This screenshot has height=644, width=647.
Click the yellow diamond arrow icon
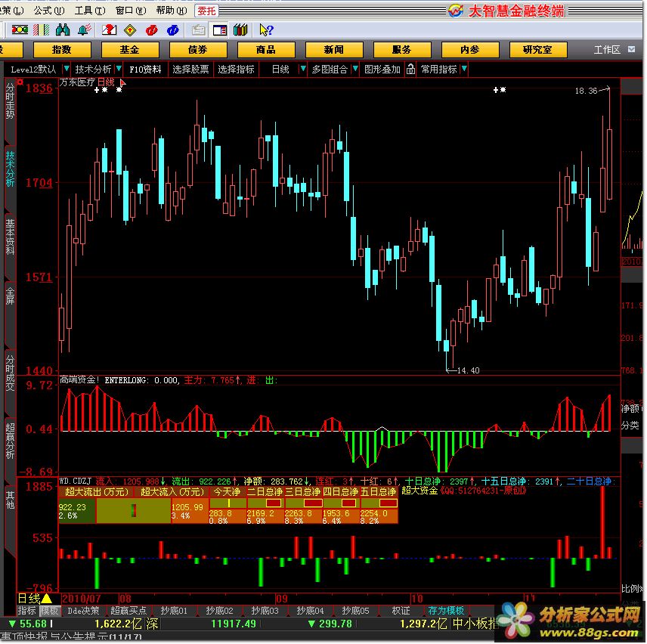(130, 30)
